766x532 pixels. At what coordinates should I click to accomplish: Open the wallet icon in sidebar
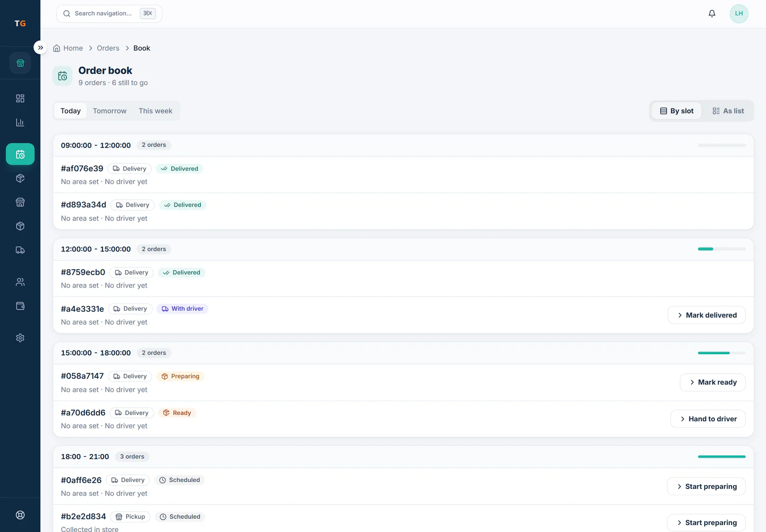point(20,306)
